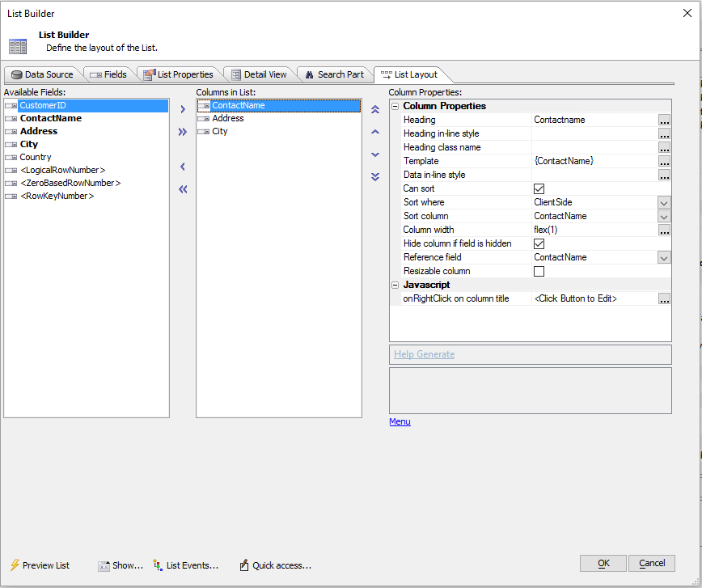Click the List Builder grid icon in header
702x588 pixels.
tap(18, 47)
